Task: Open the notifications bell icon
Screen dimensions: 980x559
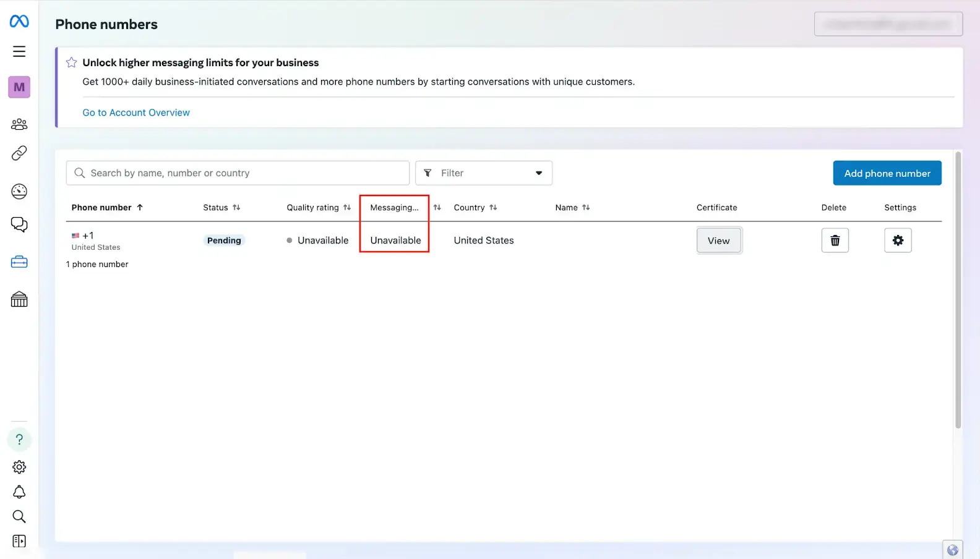Action: (x=19, y=492)
